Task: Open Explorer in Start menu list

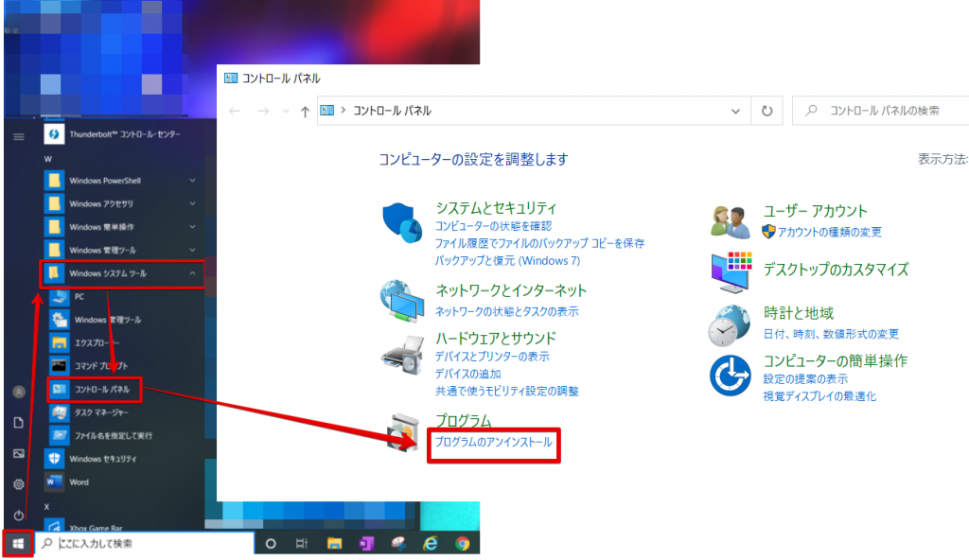Action: [x=96, y=342]
